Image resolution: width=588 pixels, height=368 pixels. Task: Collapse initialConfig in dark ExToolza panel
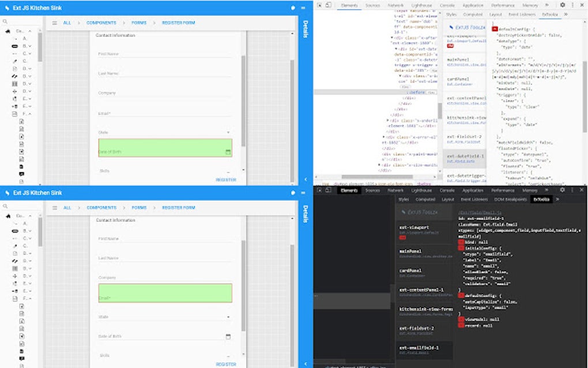[x=461, y=247]
